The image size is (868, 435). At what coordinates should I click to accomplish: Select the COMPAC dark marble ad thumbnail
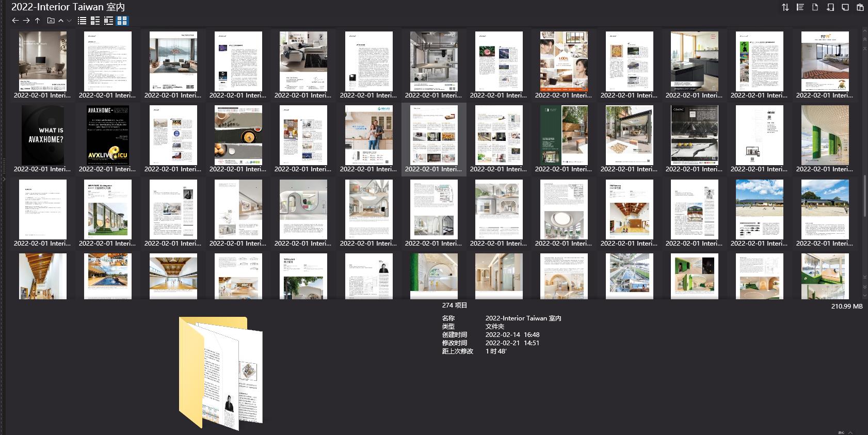(x=695, y=135)
